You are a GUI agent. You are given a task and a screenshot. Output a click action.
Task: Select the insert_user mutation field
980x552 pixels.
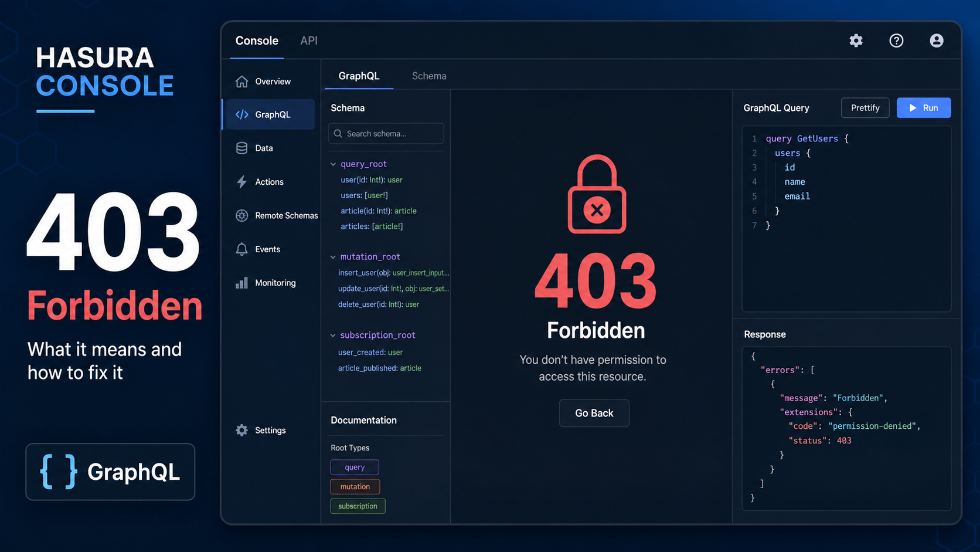393,273
